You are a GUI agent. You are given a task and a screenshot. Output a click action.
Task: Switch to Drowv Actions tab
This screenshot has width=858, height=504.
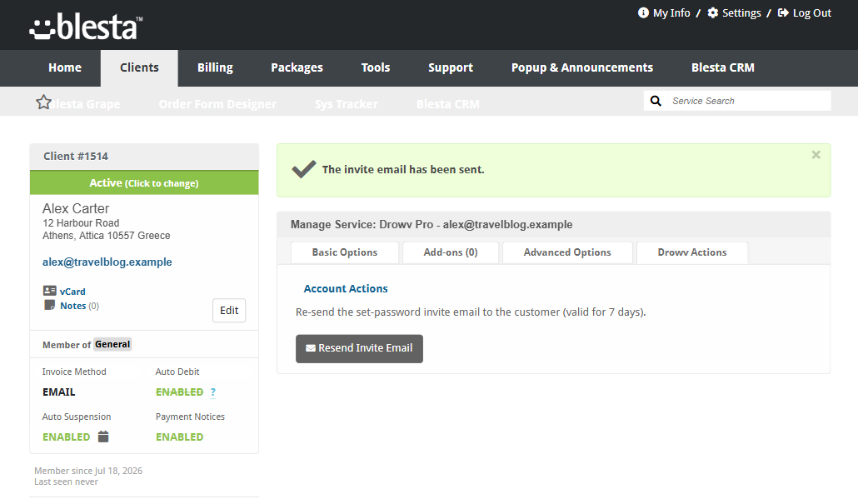pos(692,252)
